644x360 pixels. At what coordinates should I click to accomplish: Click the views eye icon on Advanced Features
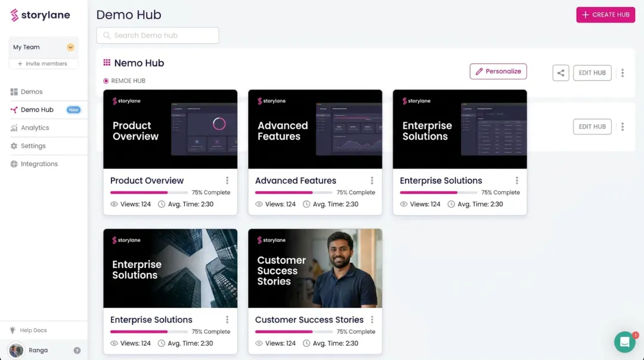point(259,204)
